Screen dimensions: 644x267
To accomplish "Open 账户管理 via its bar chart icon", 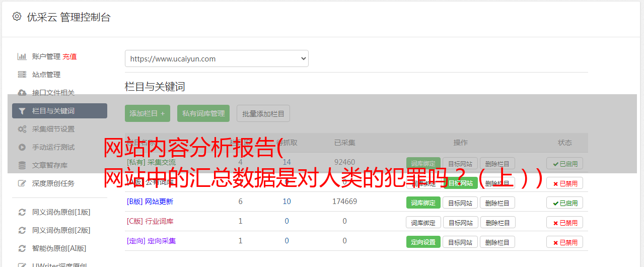I will tap(22, 56).
